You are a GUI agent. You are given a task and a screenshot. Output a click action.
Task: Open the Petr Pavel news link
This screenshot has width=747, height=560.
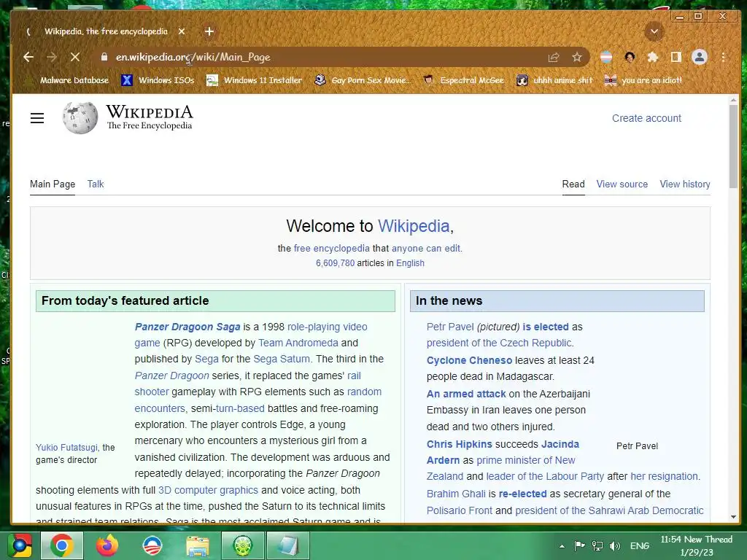point(450,327)
